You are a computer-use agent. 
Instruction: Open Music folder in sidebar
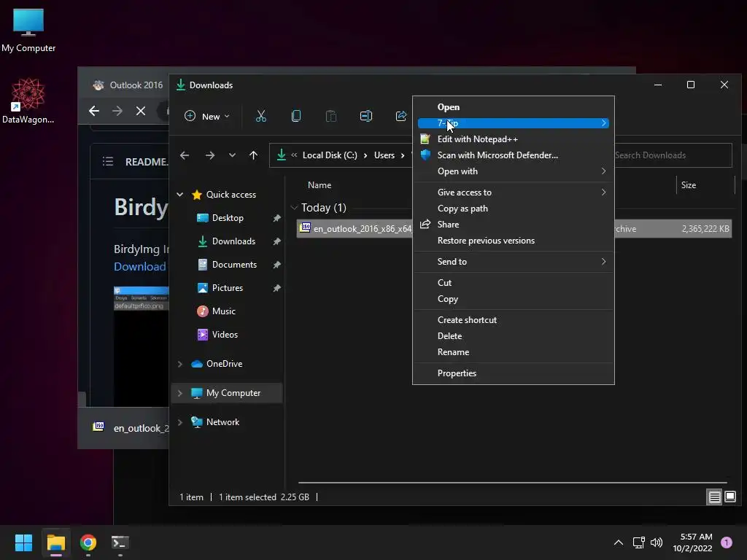[223, 311]
